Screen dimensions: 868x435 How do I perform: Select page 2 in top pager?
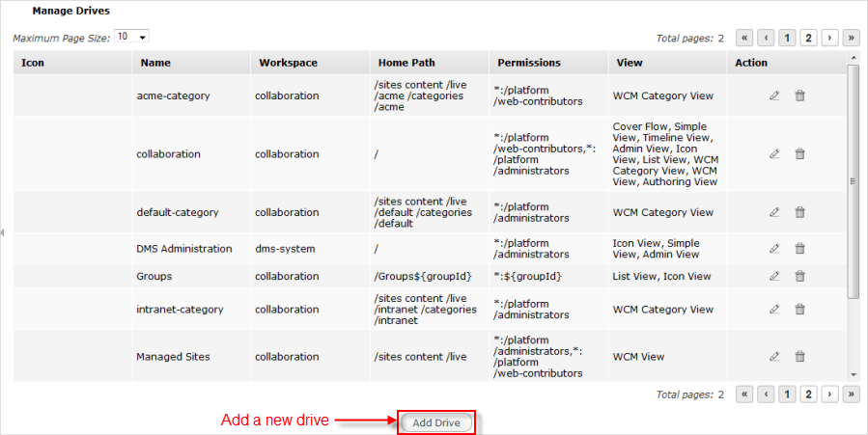(x=808, y=39)
